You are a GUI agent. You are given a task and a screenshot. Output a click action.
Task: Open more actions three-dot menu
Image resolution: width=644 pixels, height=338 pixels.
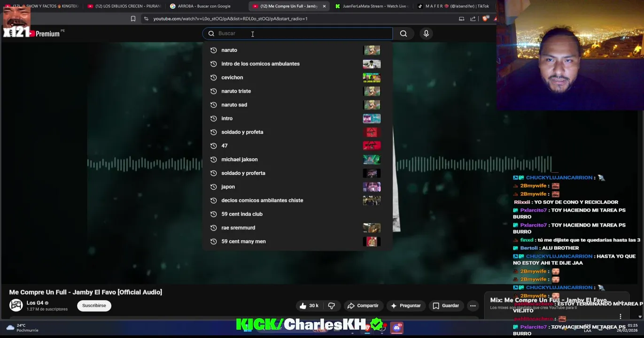473,306
